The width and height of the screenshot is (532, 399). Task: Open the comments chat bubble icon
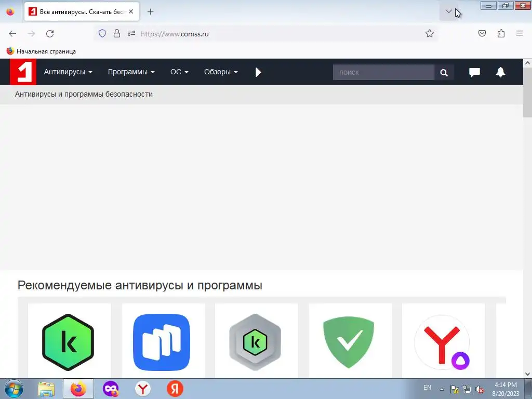474,72
